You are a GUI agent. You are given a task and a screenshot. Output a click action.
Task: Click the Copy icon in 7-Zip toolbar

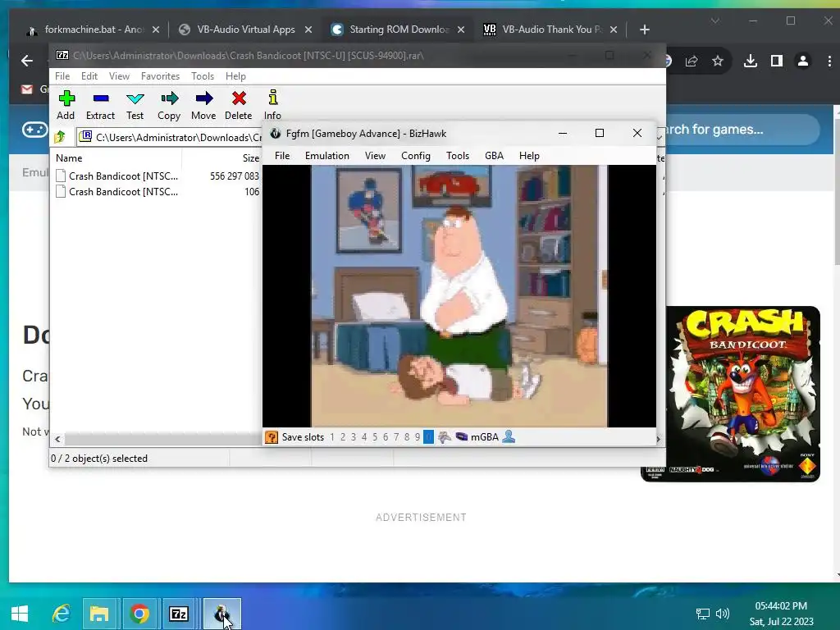169,98
